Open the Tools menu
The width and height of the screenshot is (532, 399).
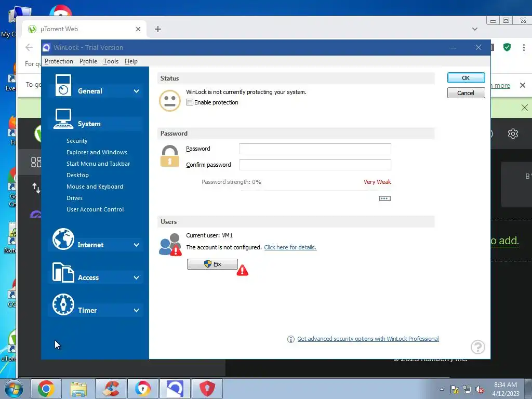111,61
